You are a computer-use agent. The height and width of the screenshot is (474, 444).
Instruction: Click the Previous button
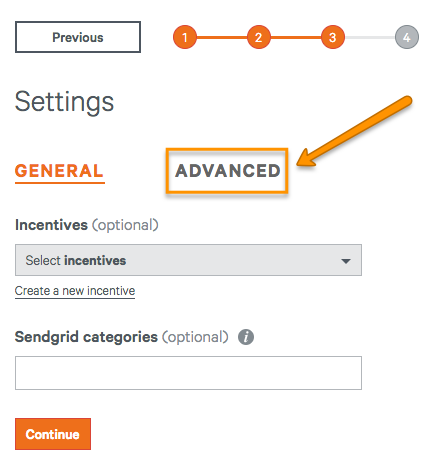[78, 37]
